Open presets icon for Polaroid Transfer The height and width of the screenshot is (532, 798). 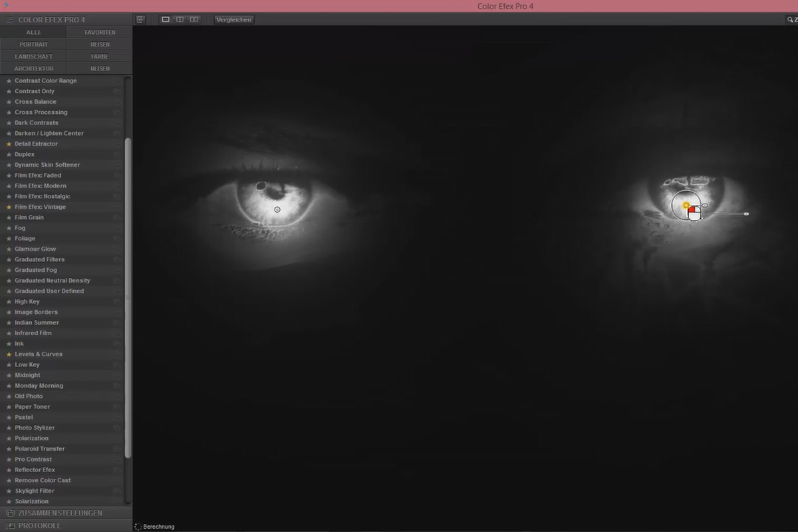(117, 449)
